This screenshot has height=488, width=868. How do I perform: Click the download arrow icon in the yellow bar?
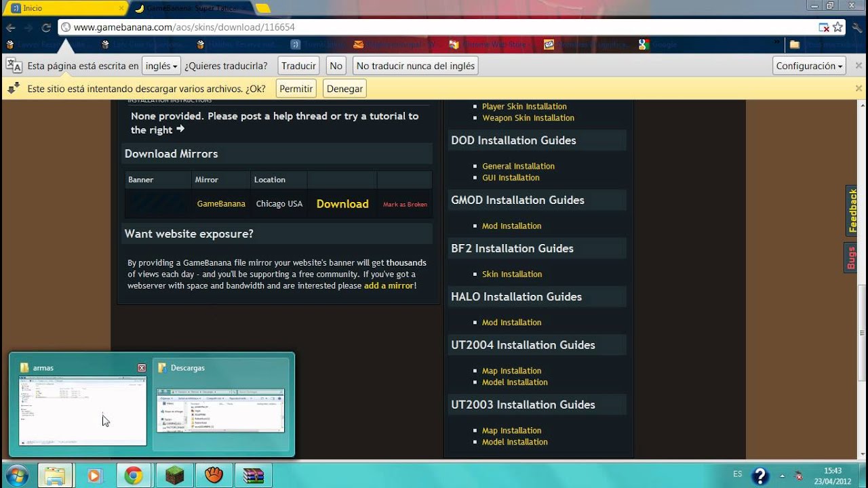click(x=14, y=88)
